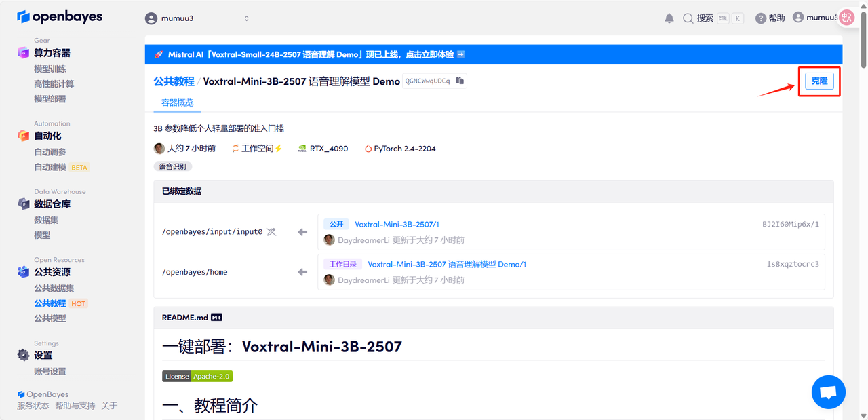Open the mumuu3 user account menu
Screen dimensions: 868x420
click(814, 18)
